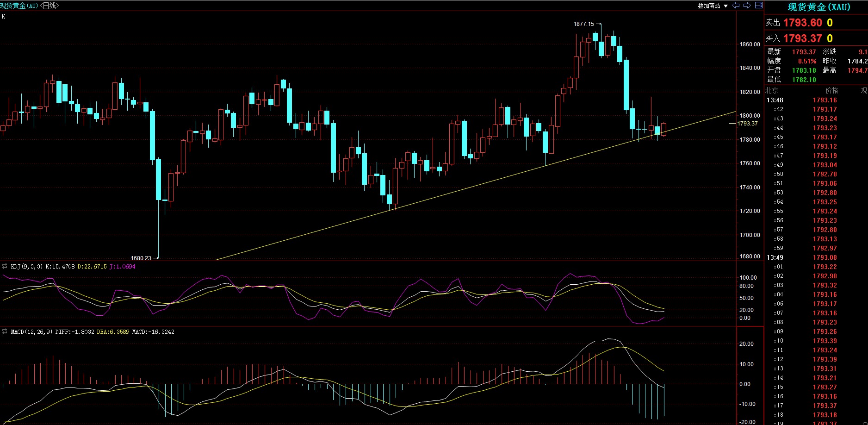This screenshot has height=425, width=868.
Task: Select the KDJ(9,3,3) indicator label
Action: pos(27,267)
